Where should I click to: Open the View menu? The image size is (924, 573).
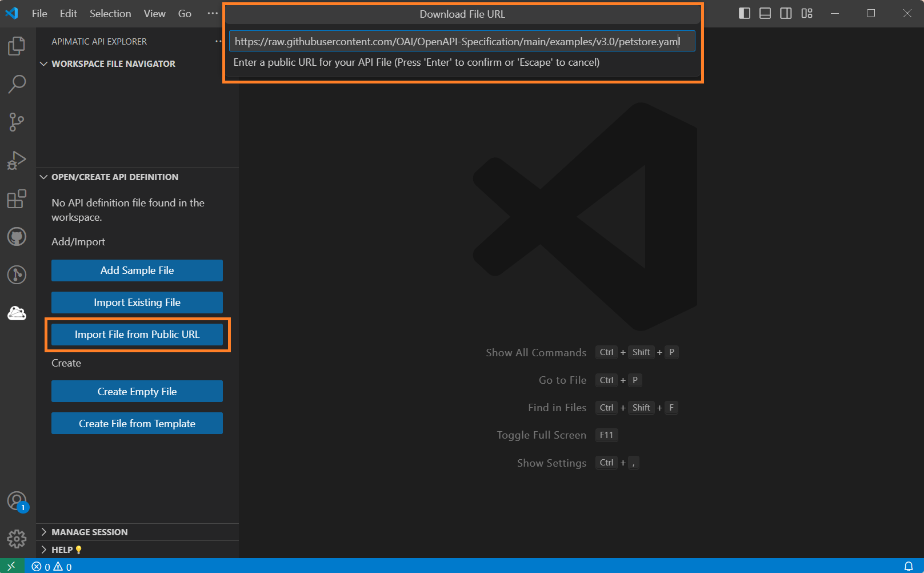click(154, 13)
